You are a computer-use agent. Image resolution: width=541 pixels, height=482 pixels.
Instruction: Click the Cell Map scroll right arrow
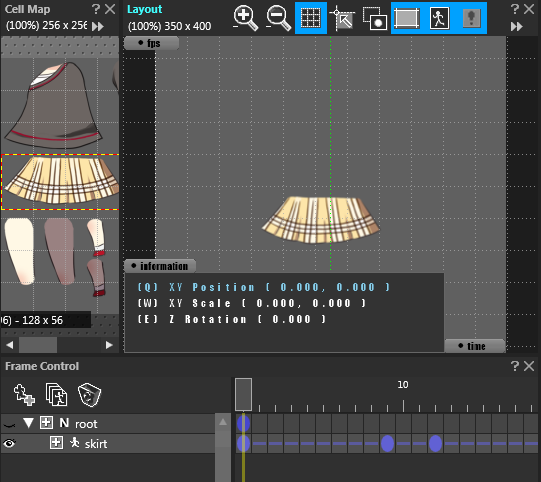(109, 345)
